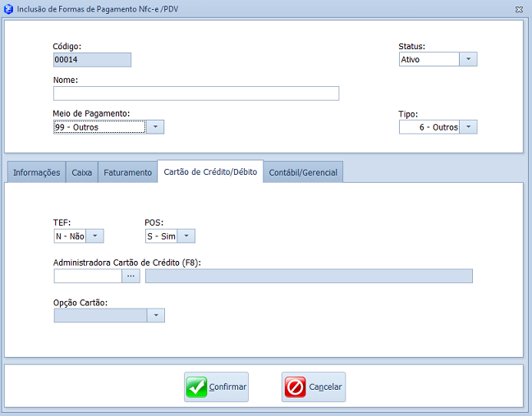The image size is (532, 416).
Task: Go to the Contábil/Gerencial tab
Action: tap(303, 172)
